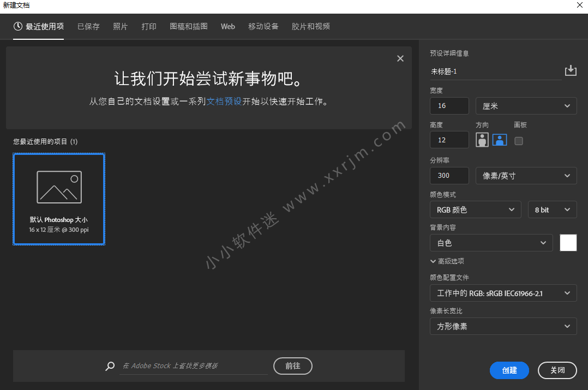Open the 8 bit depth dropdown
This screenshot has height=390, width=588.
[x=552, y=209]
